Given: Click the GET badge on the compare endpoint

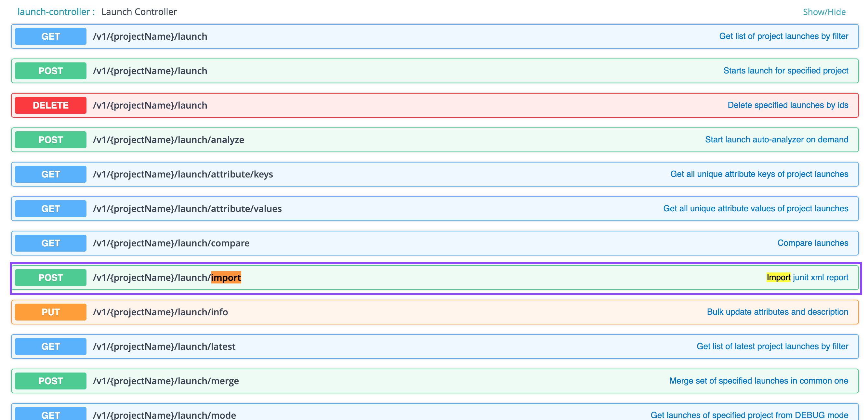Looking at the screenshot, I should tap(50, 243).
